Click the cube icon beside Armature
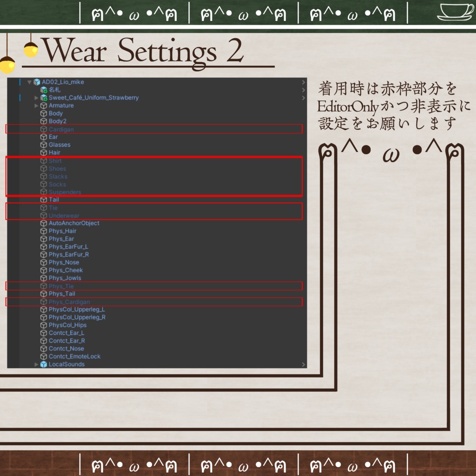Screen dimensions: 476x476 coord(44,106)
